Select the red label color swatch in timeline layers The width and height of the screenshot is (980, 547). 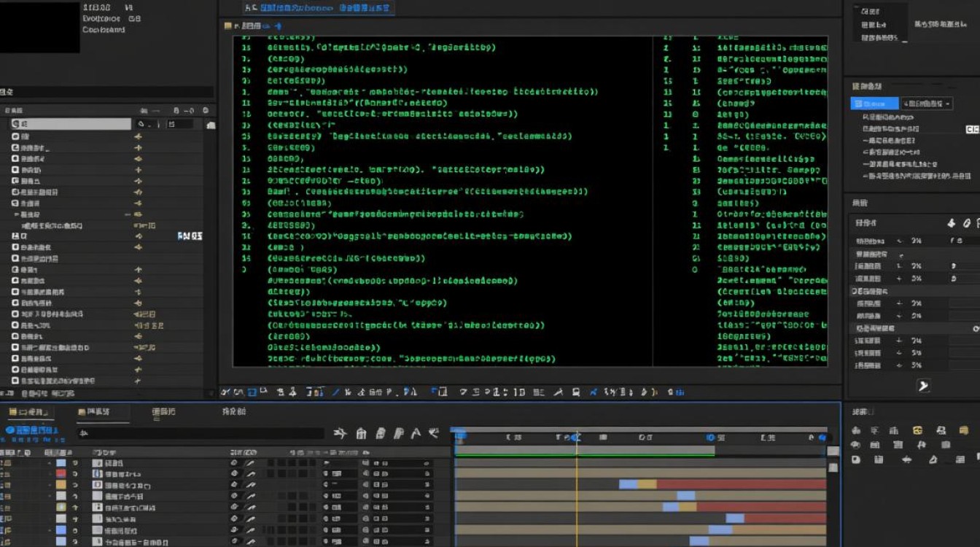(x=61, y=473)
